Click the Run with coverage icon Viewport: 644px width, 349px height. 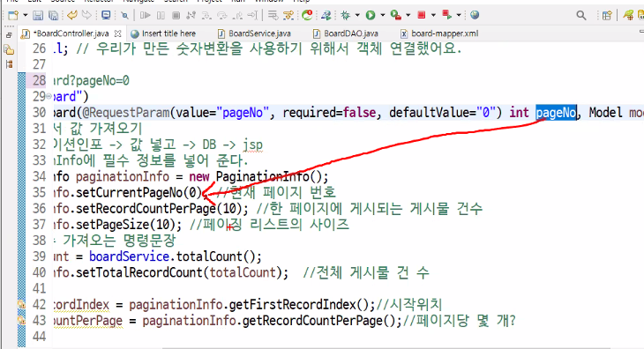[x=396, y=15]
